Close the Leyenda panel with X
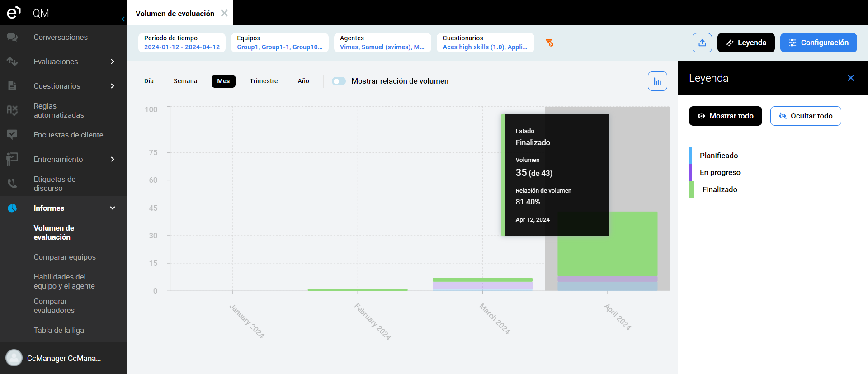This screenshot has width=868, height=374. [851, 78]
